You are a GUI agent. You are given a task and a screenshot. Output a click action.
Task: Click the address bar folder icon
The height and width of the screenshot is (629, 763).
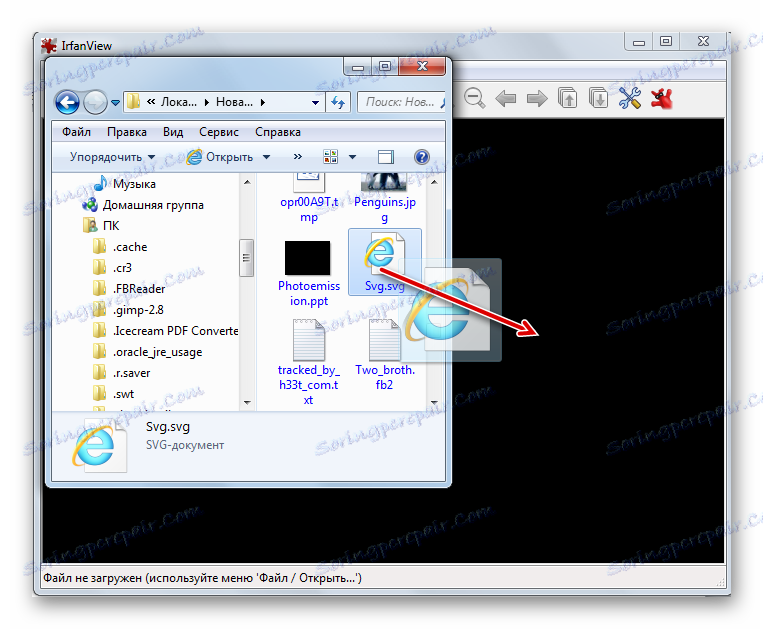click(x=133, y=102)
